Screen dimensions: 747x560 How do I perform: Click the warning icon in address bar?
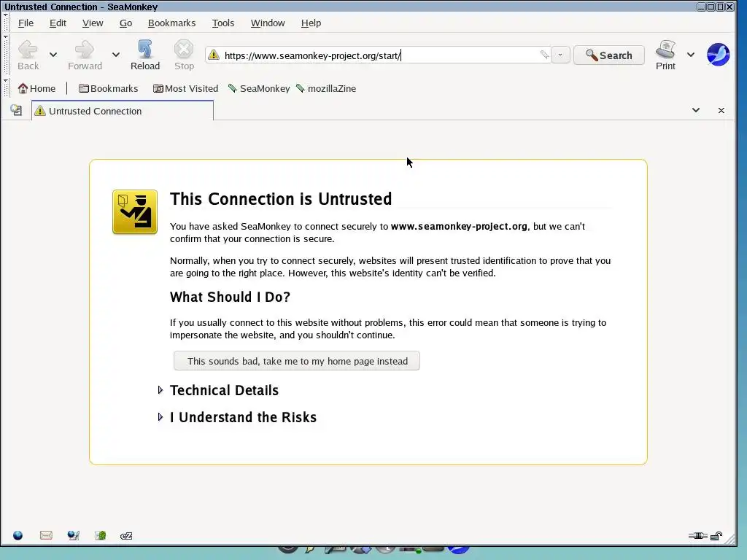pyautogui.click(x=214, y=55)
